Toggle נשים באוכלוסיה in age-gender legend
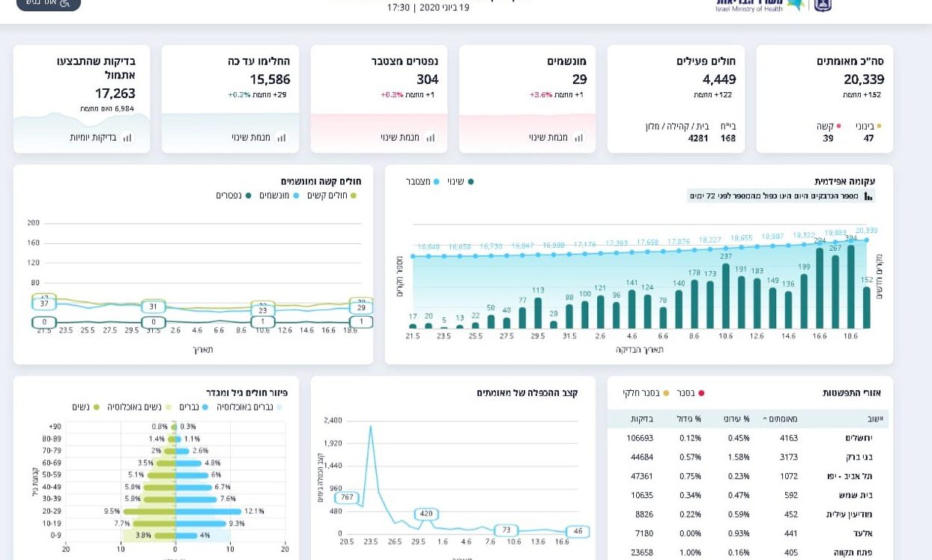Image resolution: width=932 pixels, height=560 pixels. [x=138, y=407]
